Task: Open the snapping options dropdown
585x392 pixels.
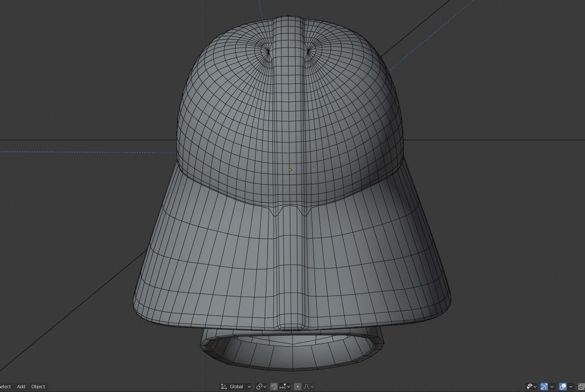Action: pyautogui.click(x=285, y=387)
